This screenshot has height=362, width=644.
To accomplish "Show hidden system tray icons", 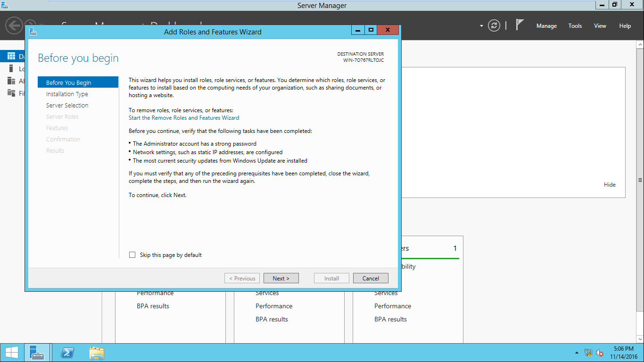I will (577, 353).
